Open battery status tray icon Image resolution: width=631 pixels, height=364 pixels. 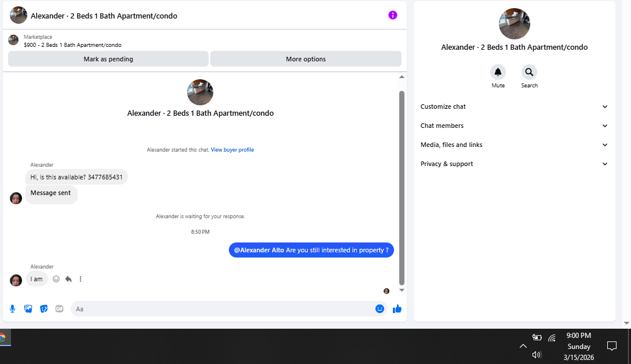[x=537, y=337]
